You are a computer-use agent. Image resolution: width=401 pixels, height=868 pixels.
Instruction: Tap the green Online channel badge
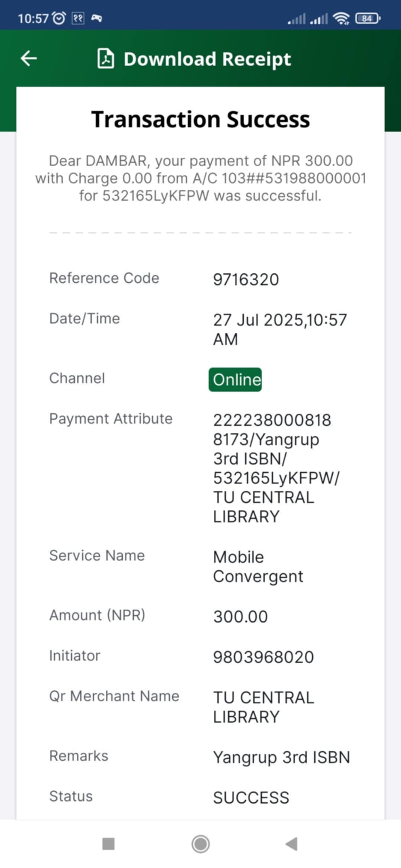[x=236, y=379]
